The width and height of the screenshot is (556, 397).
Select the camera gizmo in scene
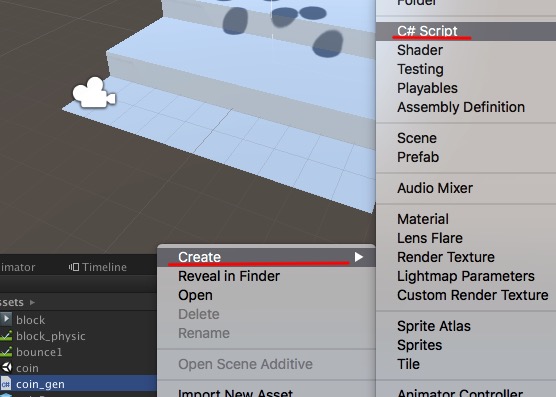pos(94,93)
